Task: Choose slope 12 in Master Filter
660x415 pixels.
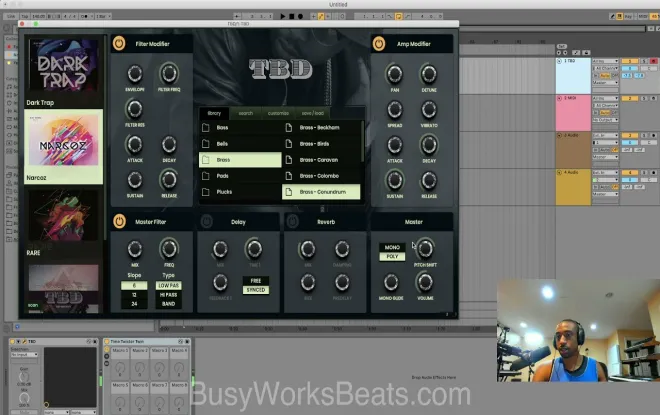Action: (134, 295)
